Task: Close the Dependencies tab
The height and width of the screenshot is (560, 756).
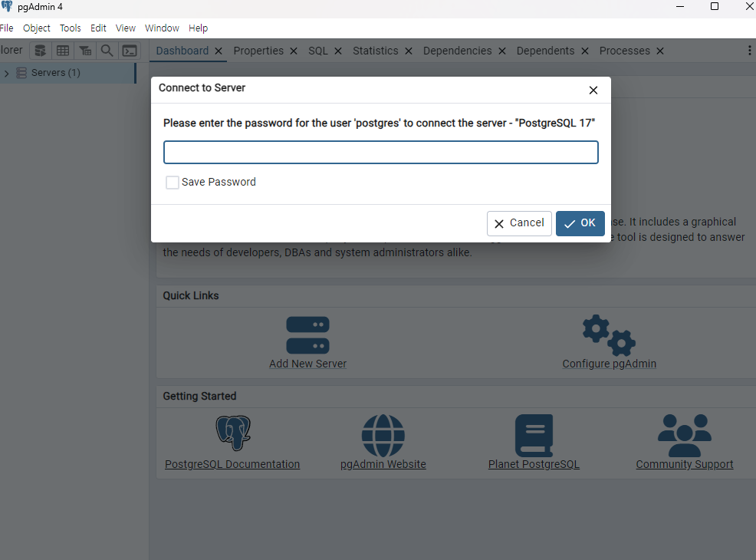Action: coord(502,51)
